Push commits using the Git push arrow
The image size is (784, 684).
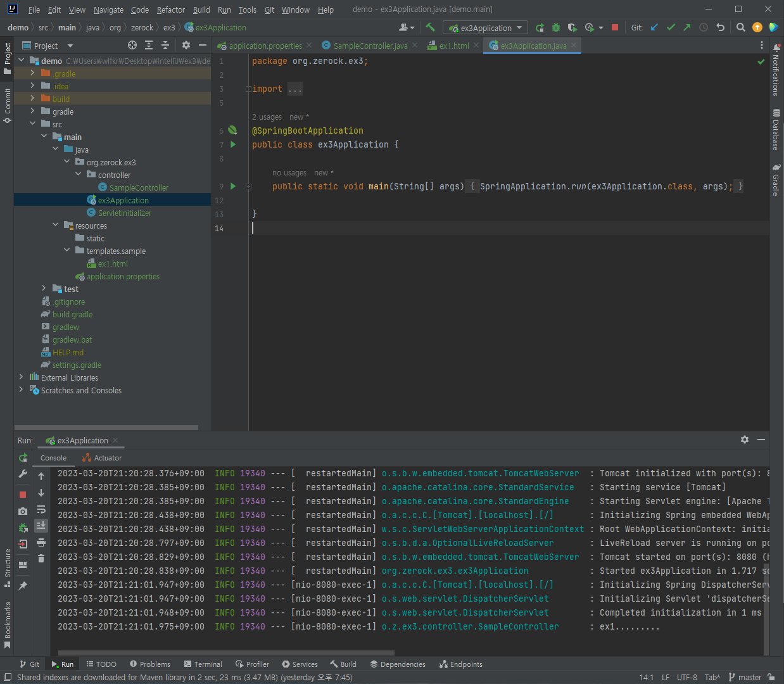(x=687, y=27)
